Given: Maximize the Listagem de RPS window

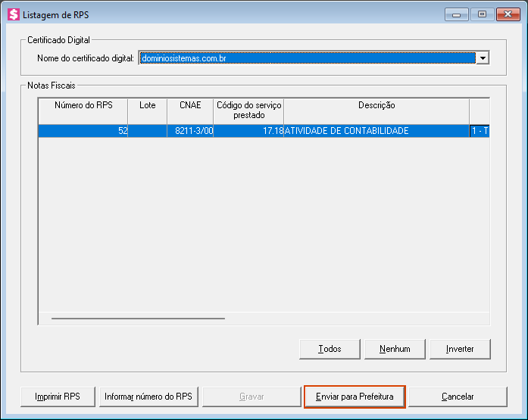Looking at the screenshot, I should [x=481, y=14].
